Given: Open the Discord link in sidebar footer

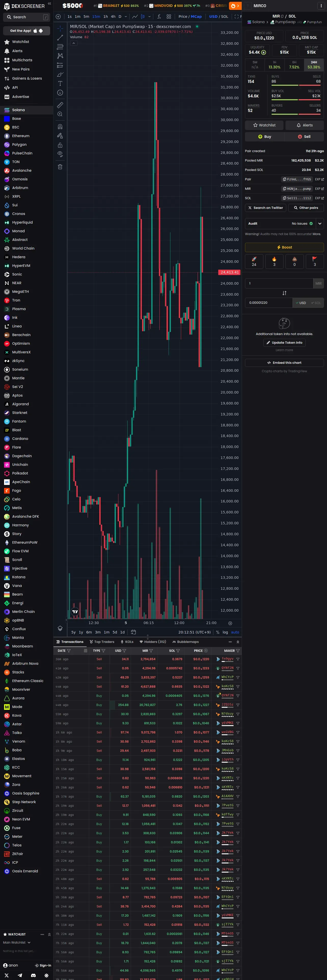Looking at the screenshot, I should tap(33, 976).
